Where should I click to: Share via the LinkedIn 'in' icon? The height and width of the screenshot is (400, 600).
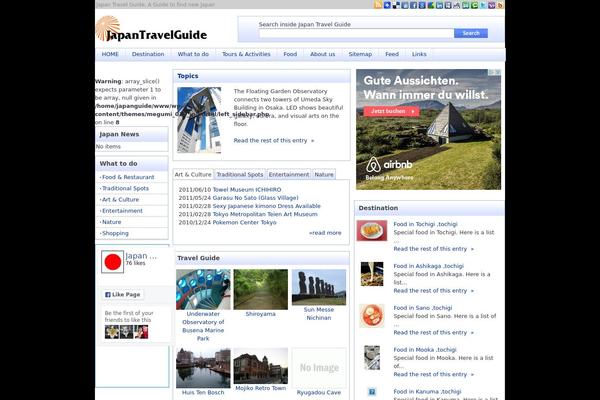(439, 5)
